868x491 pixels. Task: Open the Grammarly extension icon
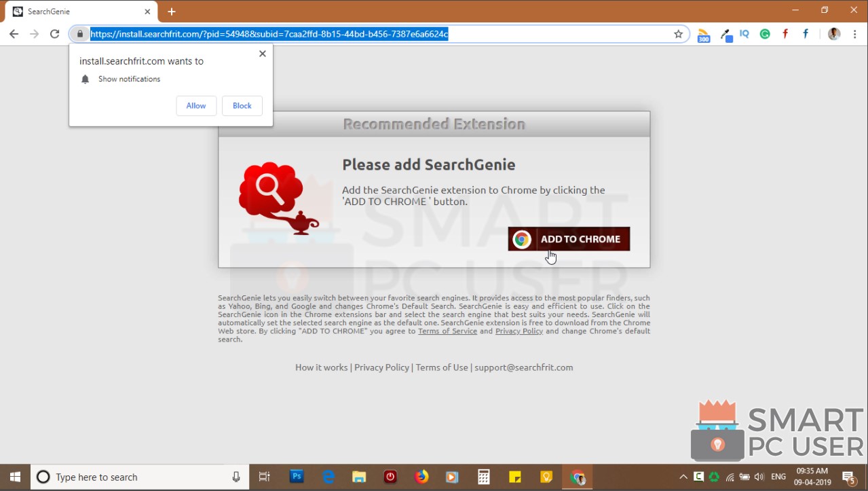(765, 33)
